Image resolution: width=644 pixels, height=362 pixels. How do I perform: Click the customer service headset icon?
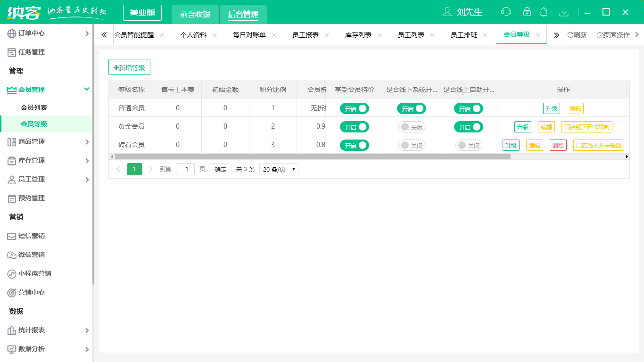[506, 12]
